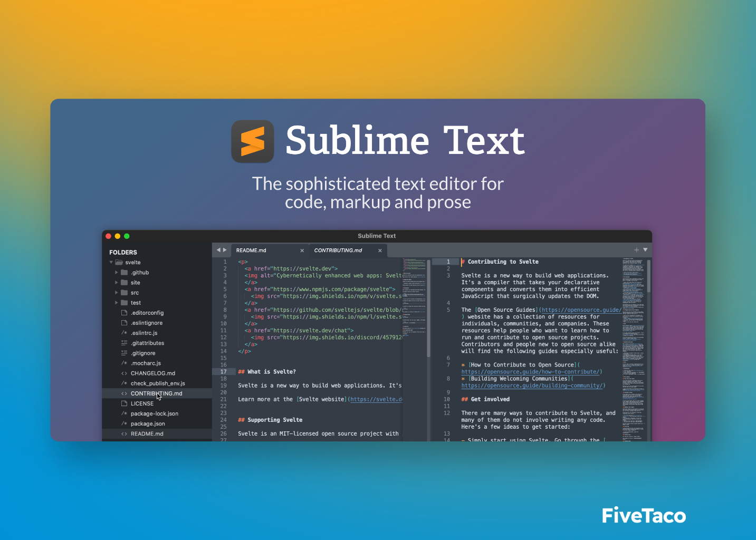Click the folder icon next to src
The height and width of the screenshot is (540, 756).
coord(123,292)
